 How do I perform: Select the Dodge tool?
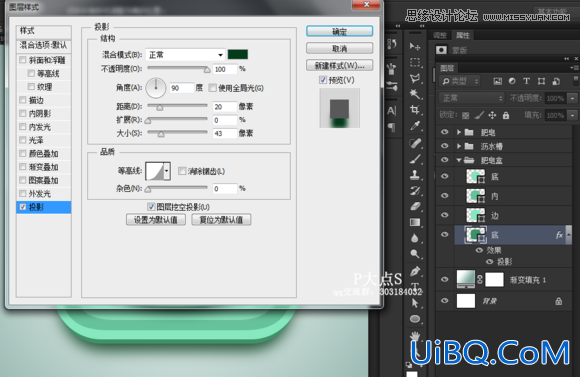pyautogui.click(x=415, y=254)
